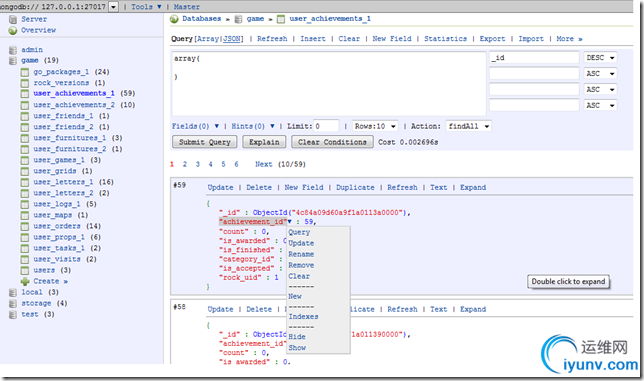The height and width of the screenshot is (381, 644).
Task: Click Text on record #58
Action: coord(439,310)
